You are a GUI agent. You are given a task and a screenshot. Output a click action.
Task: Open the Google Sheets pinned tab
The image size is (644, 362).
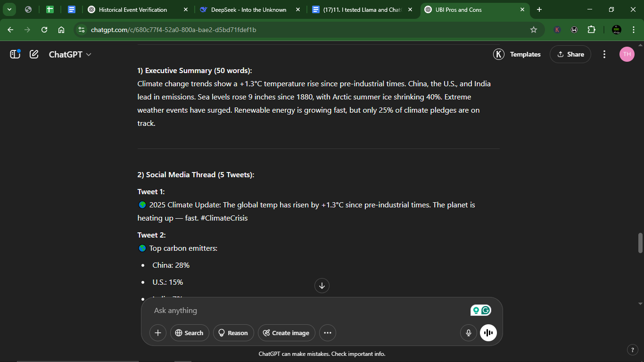tap(50, 9)
